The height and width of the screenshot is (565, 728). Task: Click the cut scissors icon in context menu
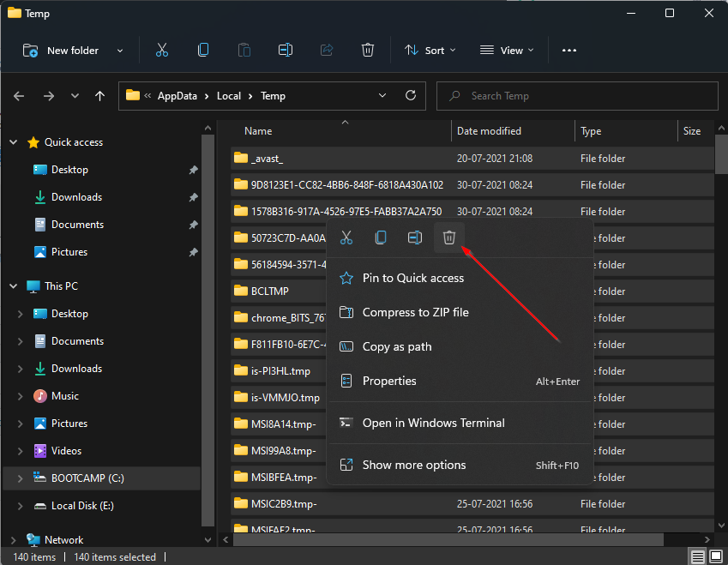pos(346,237)
